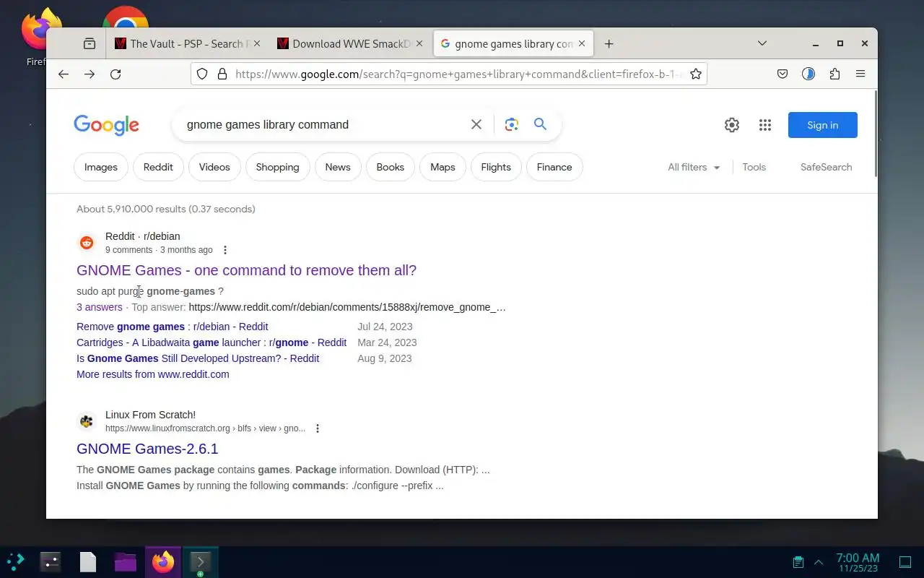This screenshot has height=578, width=924.
Task: Close the Download WWE SmackDown tab
Action: click(x=419, y=43)
